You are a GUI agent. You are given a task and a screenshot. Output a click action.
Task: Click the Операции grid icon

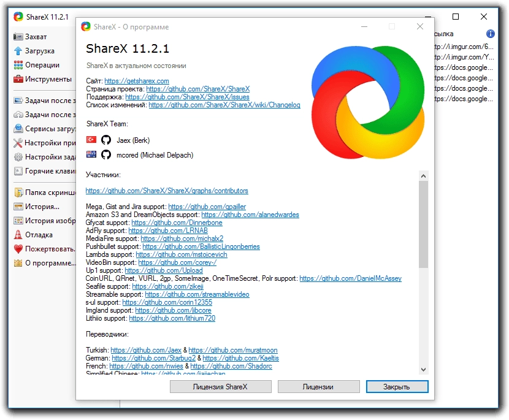[18, 65]
